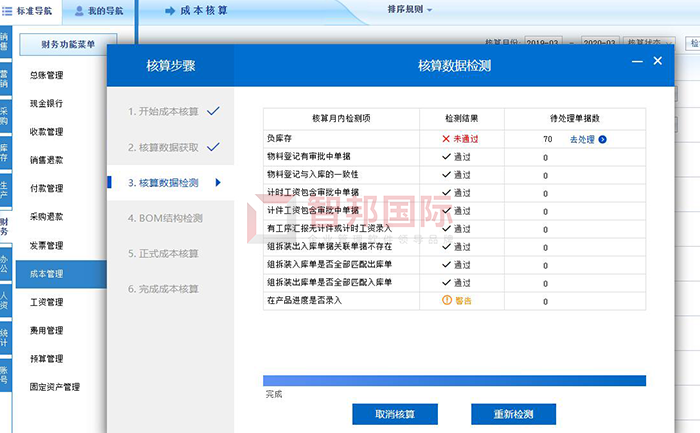The width and height of the screenshot is (700, 433).
Task: Select 付款管理 menu item
Action: pos(46,188)
